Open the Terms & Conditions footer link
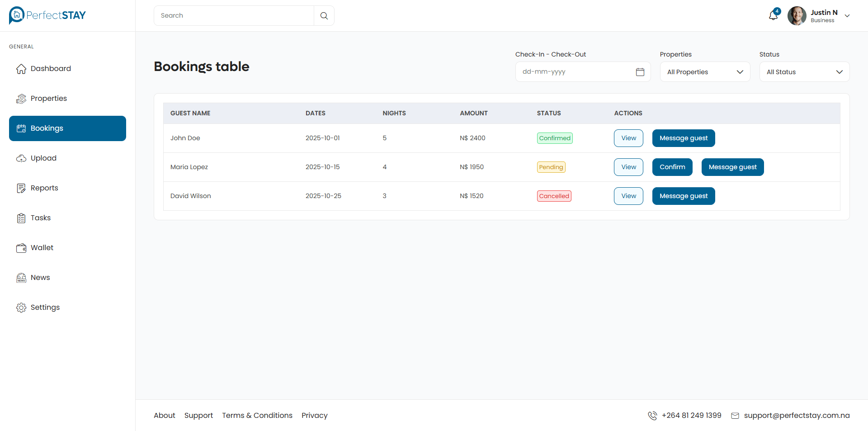Image resolution: width=868 pixels, height=431 pixels. click(x=257, y=415)
